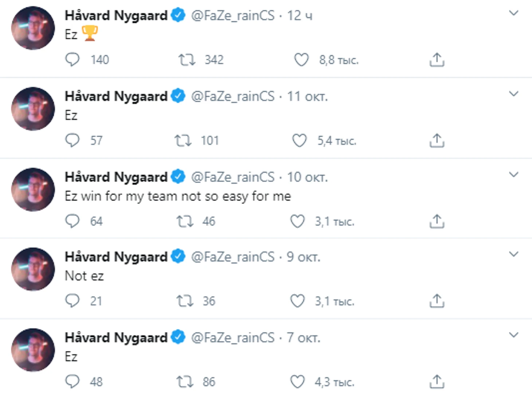Like the tweet with 8,8 тыс. likes
The height and width of the screenshot is (398, 532).
click(x=301, y=59)
